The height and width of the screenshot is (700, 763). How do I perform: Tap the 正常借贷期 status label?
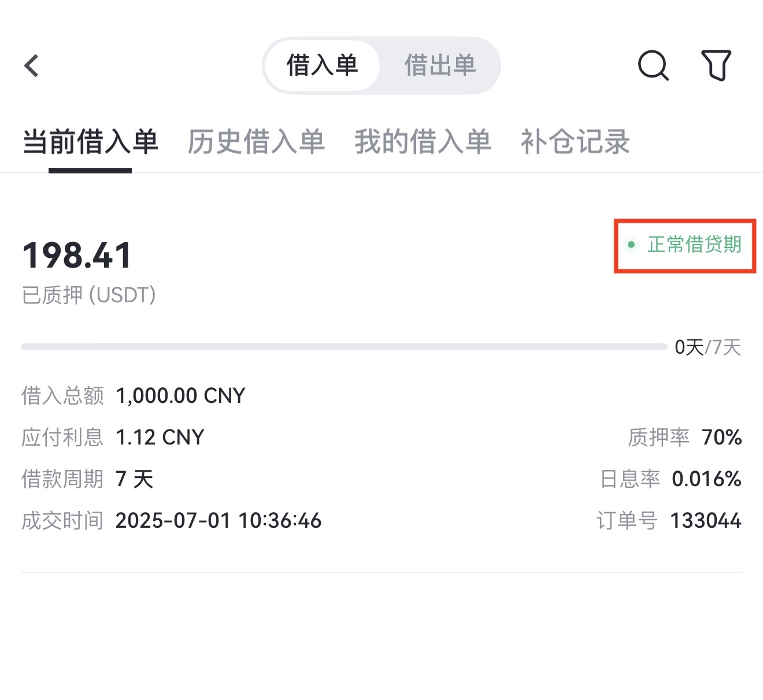click(694, 245)
